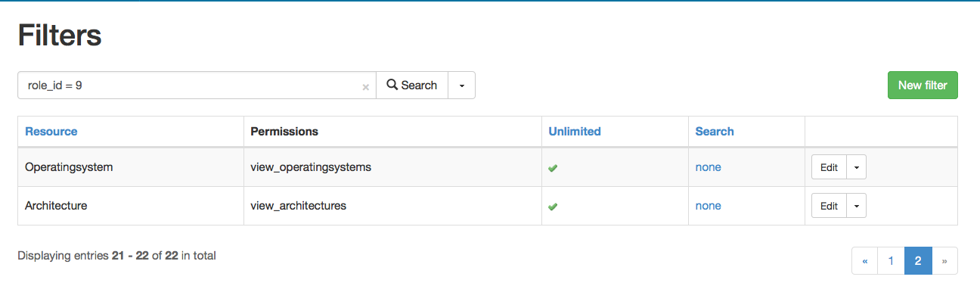Expand the Edit dropdown for the Operatingsystem row
The width and height of the screenshot is (980, 283).
pos(857,167)
